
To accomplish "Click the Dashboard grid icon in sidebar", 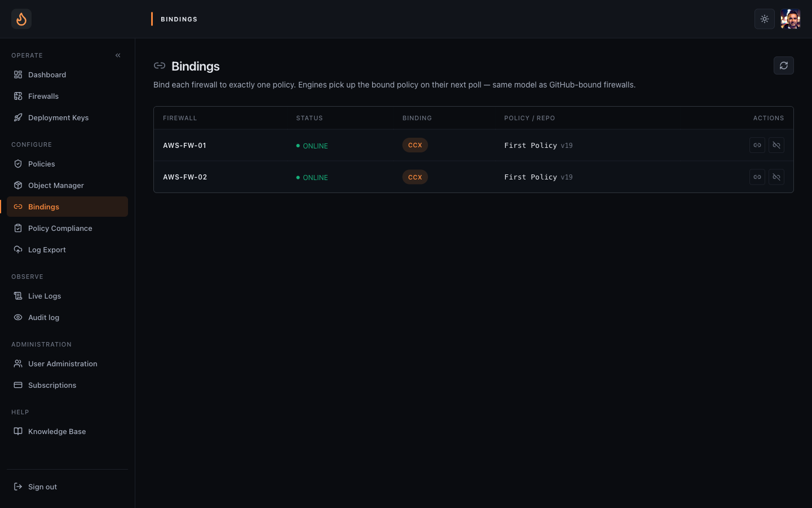I will click(x=18, y=75).
